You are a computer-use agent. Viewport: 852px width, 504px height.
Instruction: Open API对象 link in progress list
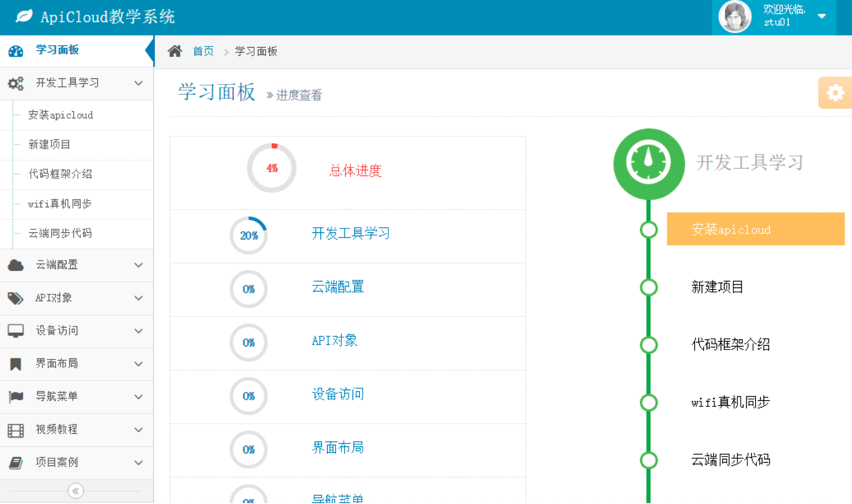335,341
